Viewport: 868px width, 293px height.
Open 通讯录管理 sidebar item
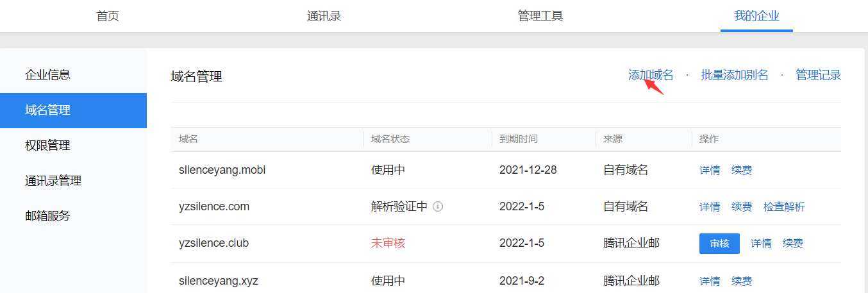tap(53, 181)
